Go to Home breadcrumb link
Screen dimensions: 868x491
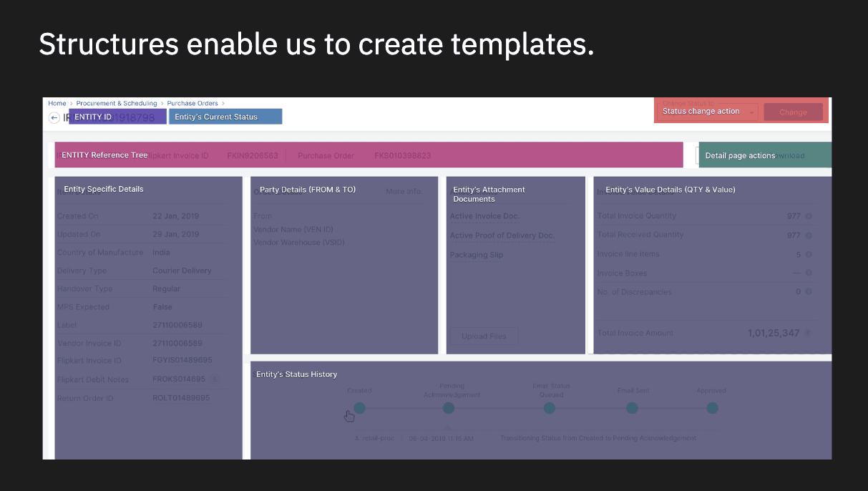(57, 103)
